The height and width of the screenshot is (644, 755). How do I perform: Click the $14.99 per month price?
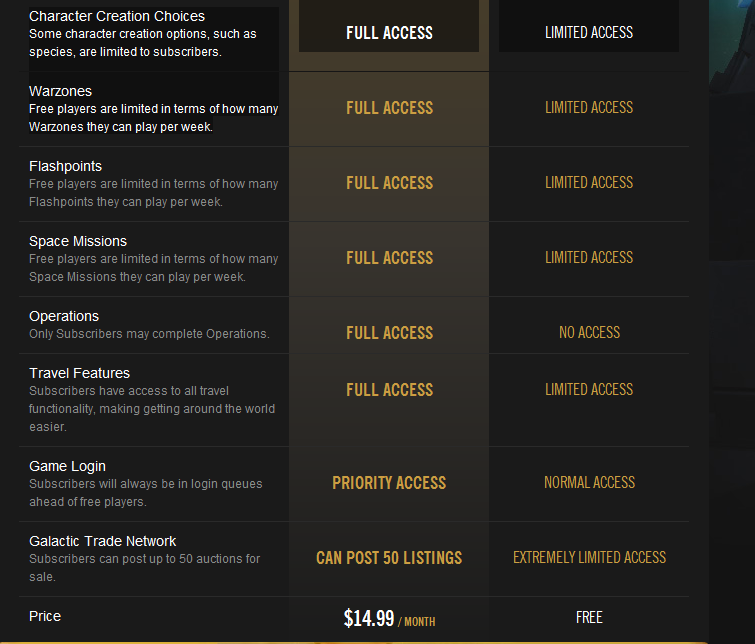coord(389,618)
